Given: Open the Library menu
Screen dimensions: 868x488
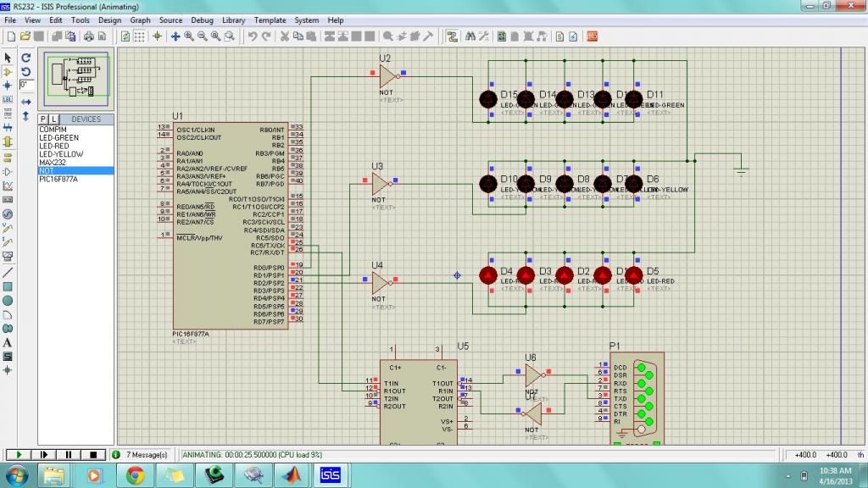Looking at the screenshot, I should click(x=234, y=19).
